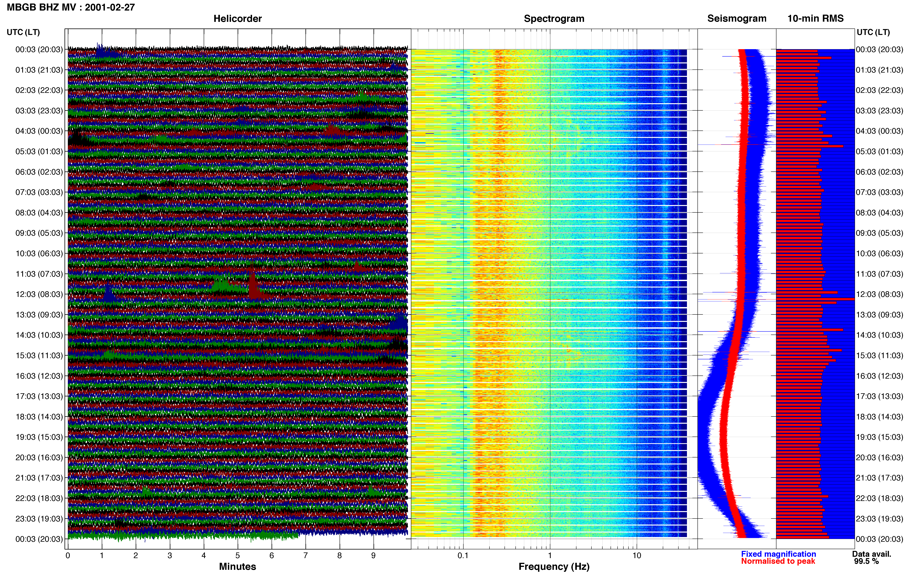Click the Frequency (Hz) axis label
This screenshot has width=924, height=578.
pos(554,567)
